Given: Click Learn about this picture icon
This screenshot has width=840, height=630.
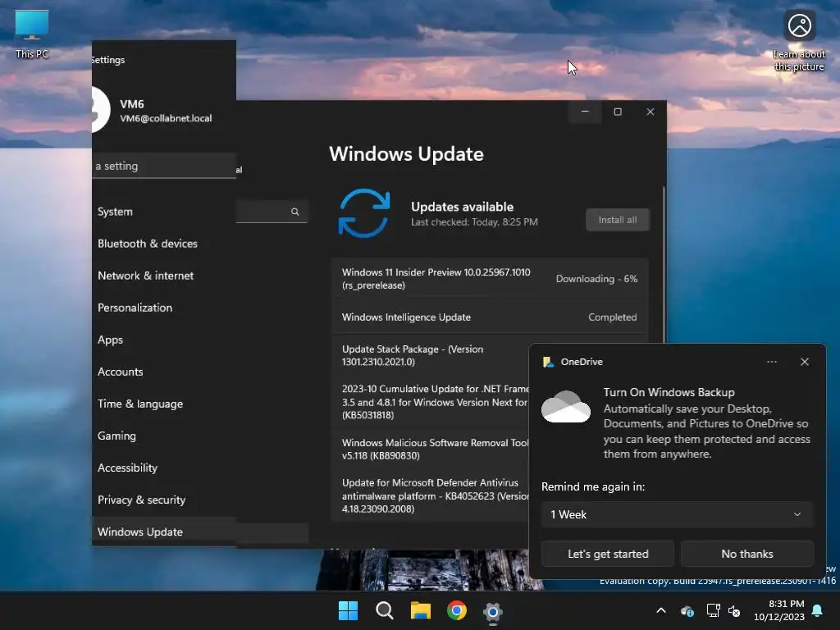Looking at the screenshot, I should [799, 40].
